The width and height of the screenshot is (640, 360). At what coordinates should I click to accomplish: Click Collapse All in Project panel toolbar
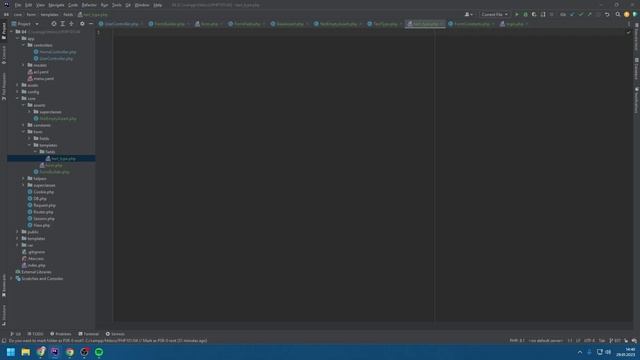71,24
